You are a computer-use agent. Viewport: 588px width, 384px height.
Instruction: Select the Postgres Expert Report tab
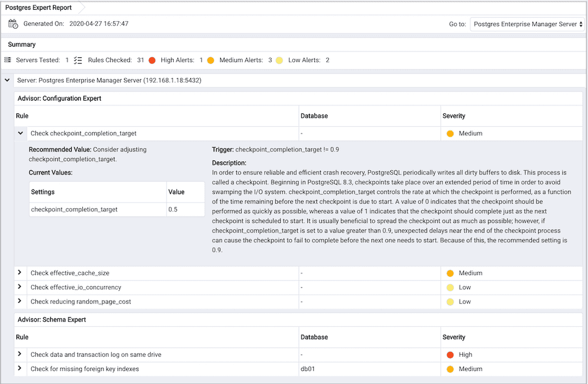39,8
